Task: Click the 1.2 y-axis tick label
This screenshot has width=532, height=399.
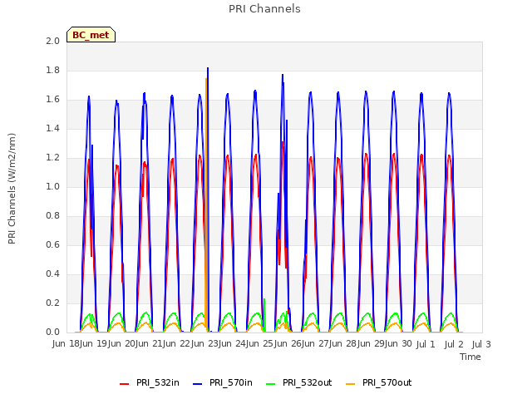Action: coord(53,157)
